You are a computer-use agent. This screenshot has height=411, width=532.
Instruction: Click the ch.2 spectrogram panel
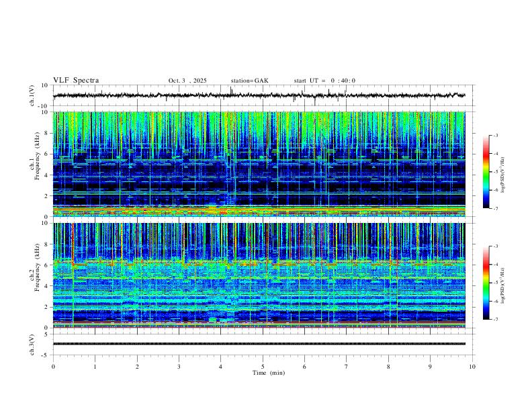(259, 275)
